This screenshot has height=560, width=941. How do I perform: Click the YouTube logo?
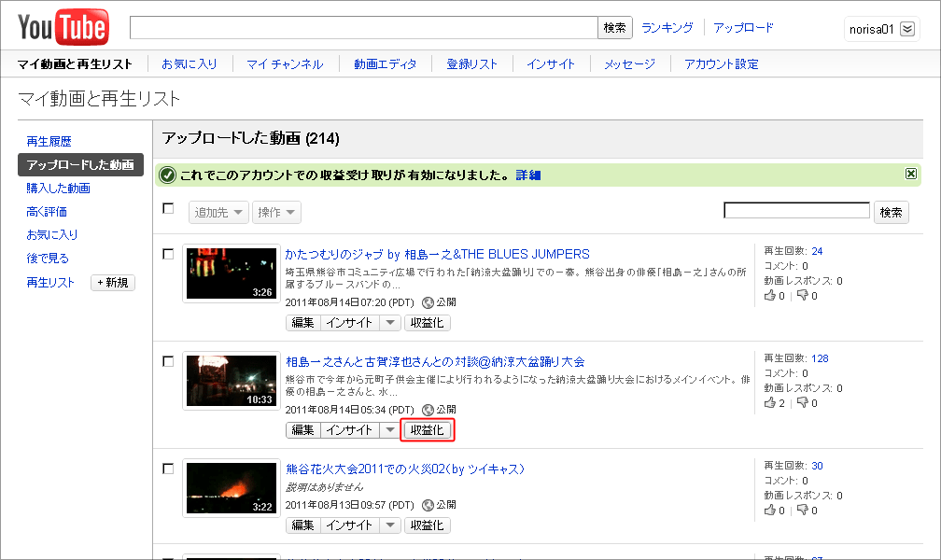pyautogui.click(x=63, y=27)
